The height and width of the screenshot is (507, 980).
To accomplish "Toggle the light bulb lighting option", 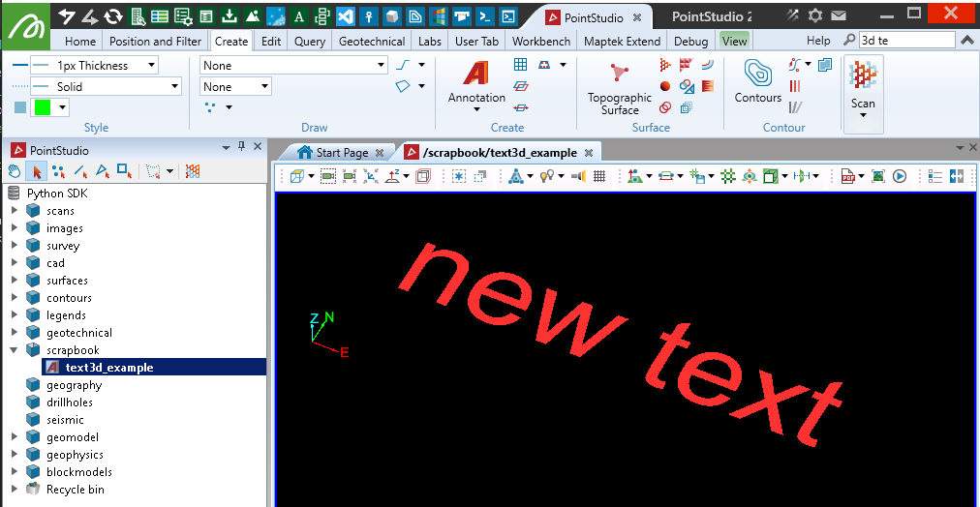I will tap(547, 177).
